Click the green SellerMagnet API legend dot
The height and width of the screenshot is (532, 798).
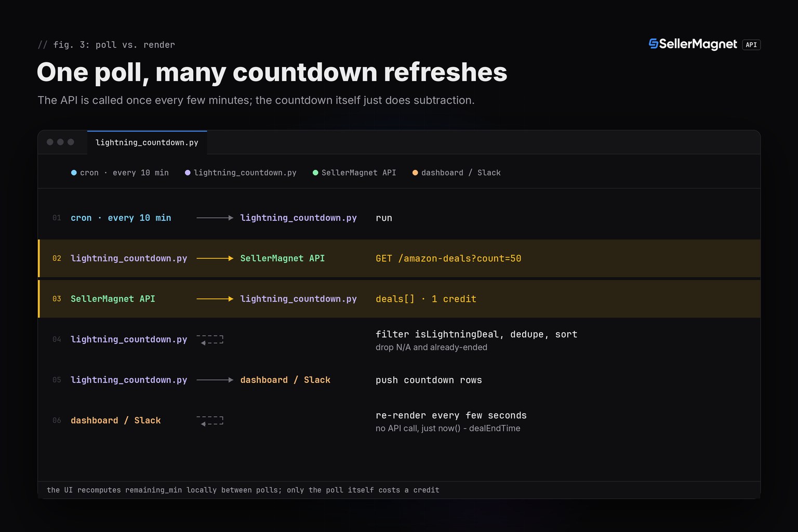click(x=315, y=172)
